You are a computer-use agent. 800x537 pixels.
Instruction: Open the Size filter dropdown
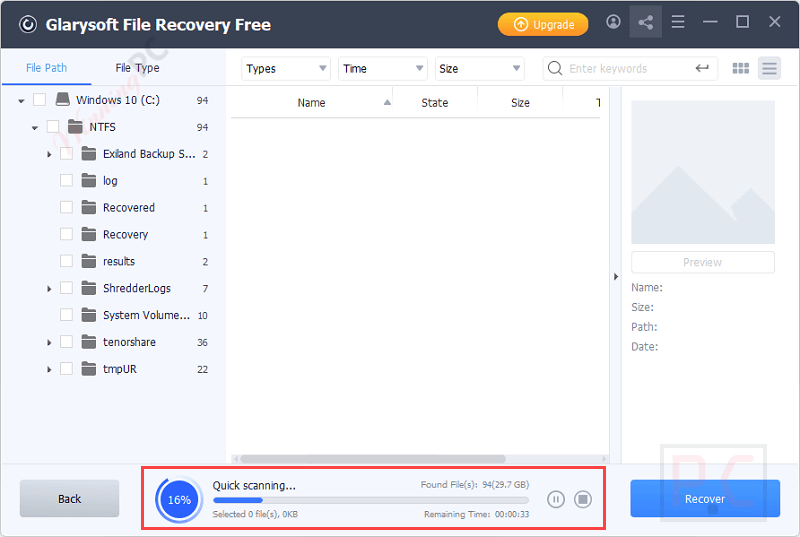pyautogui.click(x=480, y=68)
